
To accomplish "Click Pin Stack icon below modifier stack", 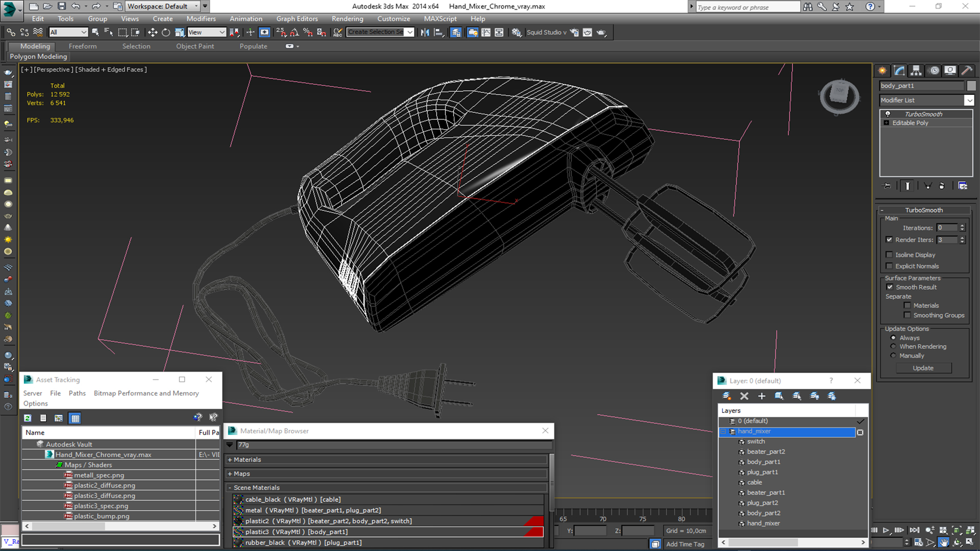I will 887,186.
